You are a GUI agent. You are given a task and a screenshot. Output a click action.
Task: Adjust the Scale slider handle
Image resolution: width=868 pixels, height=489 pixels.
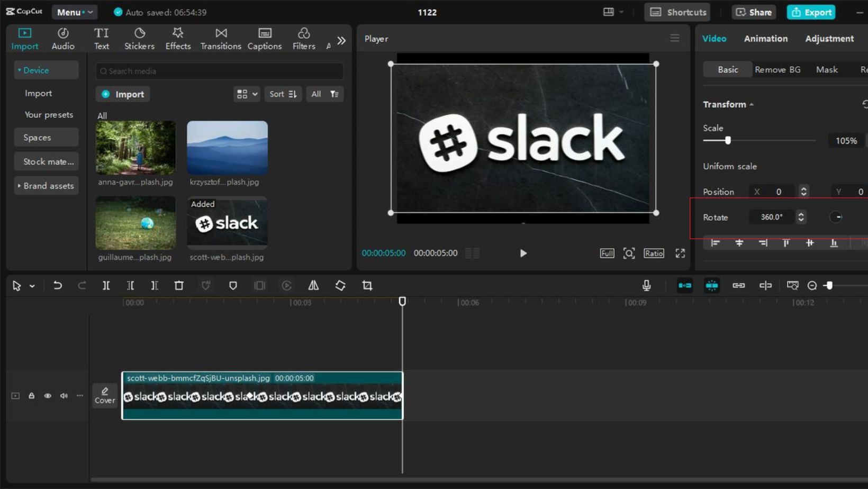728,140
